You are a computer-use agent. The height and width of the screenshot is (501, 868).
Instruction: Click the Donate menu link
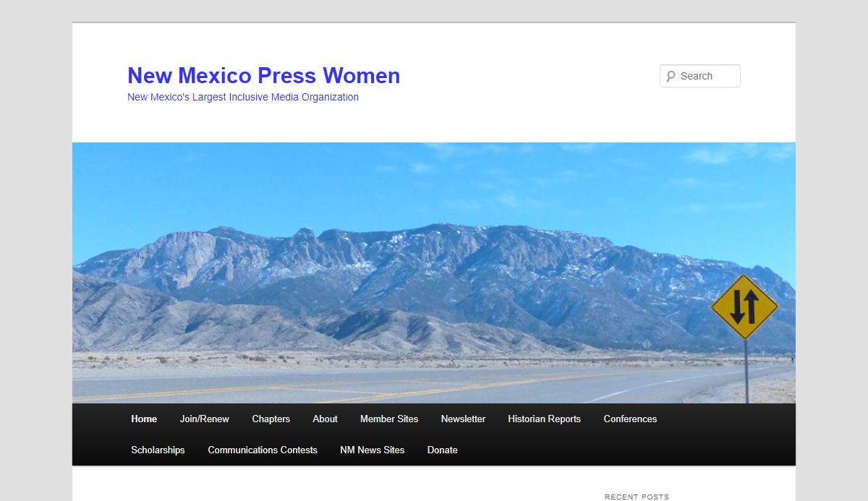click(x=442, y=450)
